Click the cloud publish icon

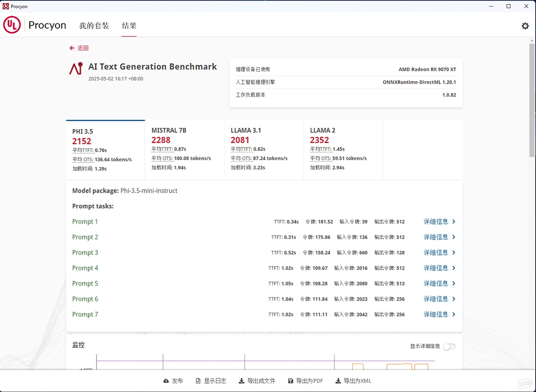166,381
